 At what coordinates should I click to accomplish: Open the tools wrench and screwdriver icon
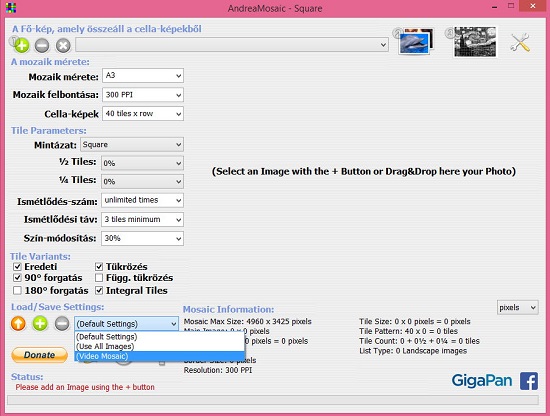[520, 42]
